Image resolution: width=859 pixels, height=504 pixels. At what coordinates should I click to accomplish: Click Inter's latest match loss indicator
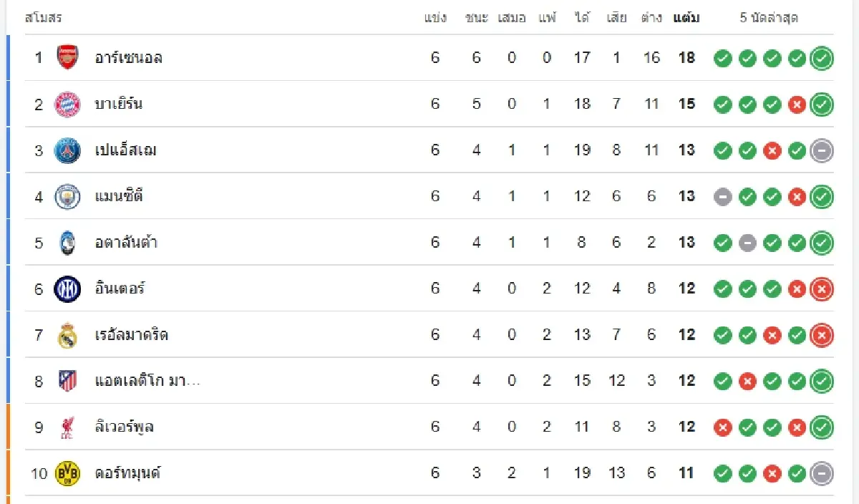coord(822,289)
